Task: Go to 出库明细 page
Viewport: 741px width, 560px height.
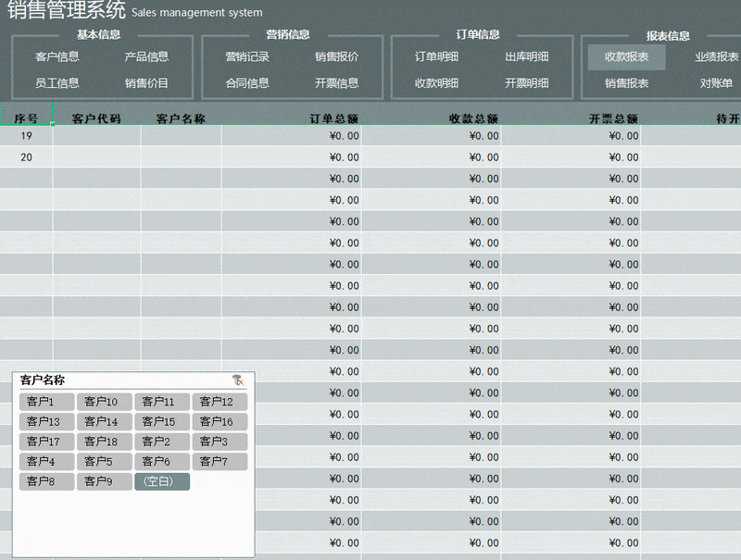Action: pos(526,56)
